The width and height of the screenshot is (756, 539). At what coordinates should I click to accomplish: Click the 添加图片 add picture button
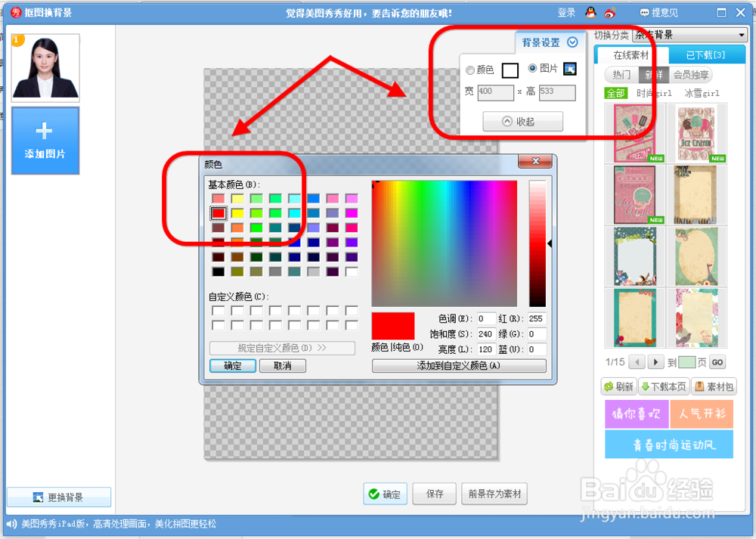[x=45, y=141]
